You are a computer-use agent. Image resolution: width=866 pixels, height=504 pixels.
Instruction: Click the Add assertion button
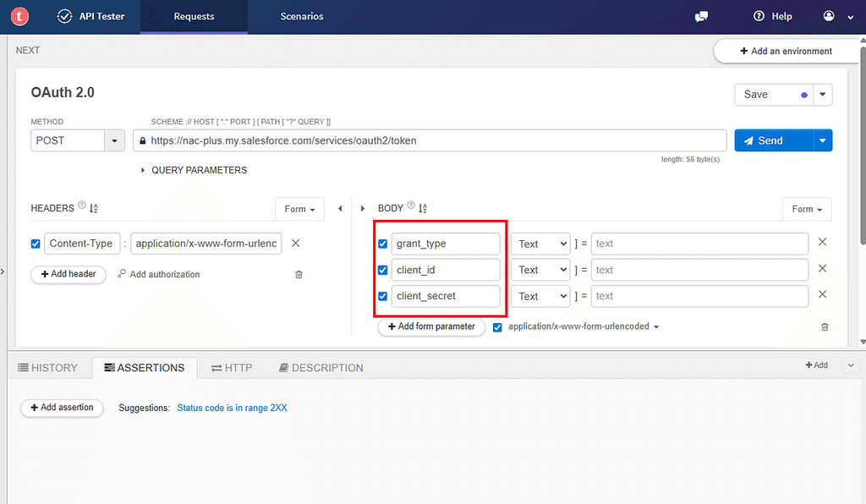tap(62, 408)
